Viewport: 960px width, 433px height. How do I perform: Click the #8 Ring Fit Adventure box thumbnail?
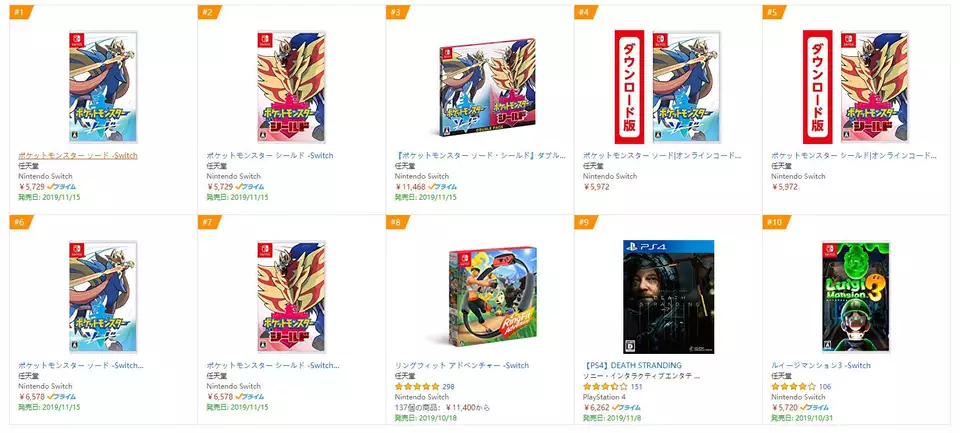(x=493, y=297)
